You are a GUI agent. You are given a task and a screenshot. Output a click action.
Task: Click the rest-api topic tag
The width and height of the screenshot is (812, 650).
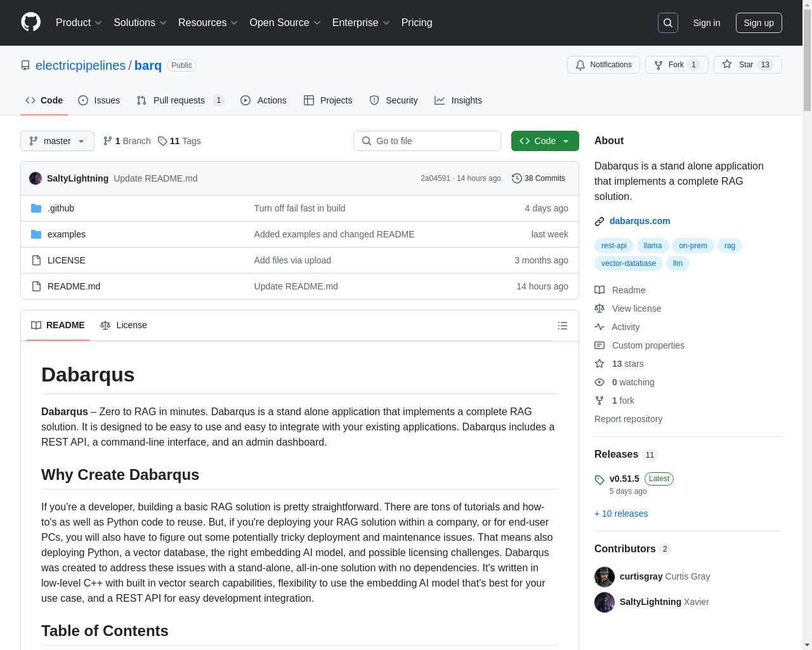(x=614, y=246)
